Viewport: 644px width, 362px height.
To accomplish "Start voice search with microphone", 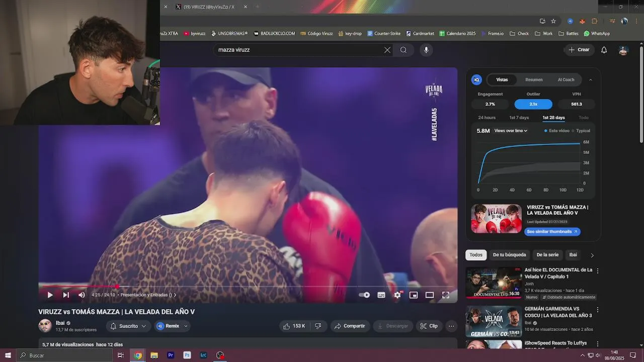I will (x=426, y=50).
